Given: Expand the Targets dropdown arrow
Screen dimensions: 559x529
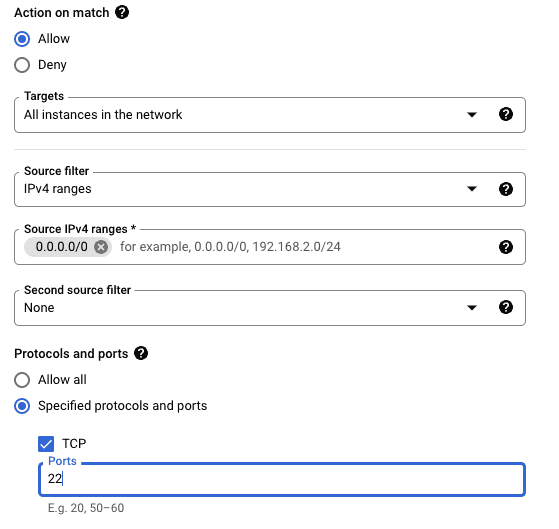Looking at the screenshot, I should point(472,115).
